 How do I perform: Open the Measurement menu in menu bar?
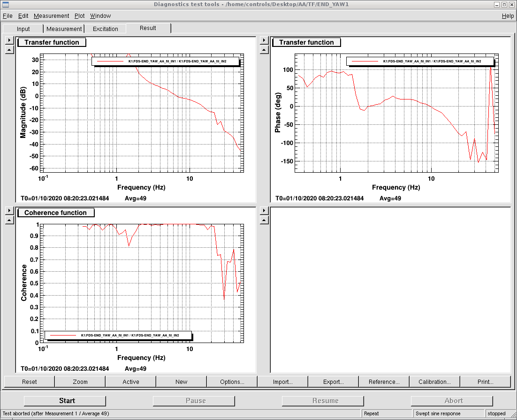pyautogui.click(x=51, y=15)
